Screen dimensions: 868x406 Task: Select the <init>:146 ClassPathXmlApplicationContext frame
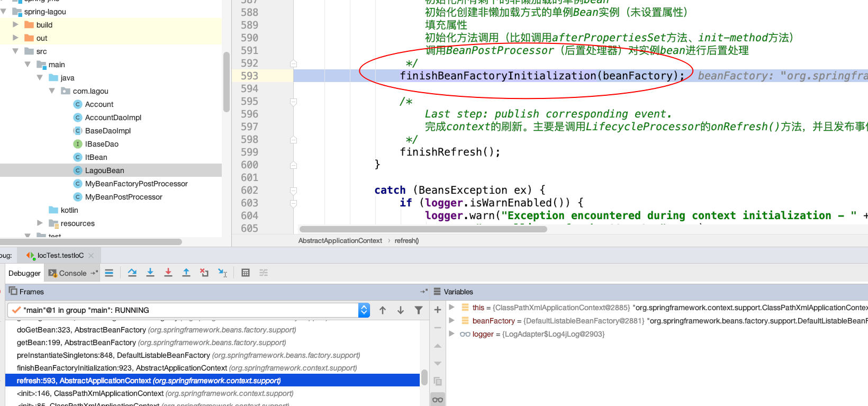point(212,393)
